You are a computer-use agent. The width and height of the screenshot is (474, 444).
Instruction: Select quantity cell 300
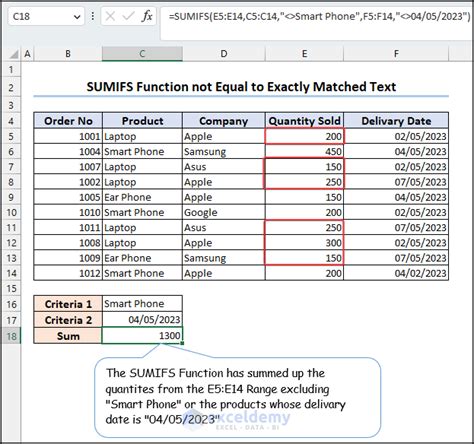point(304,243)
